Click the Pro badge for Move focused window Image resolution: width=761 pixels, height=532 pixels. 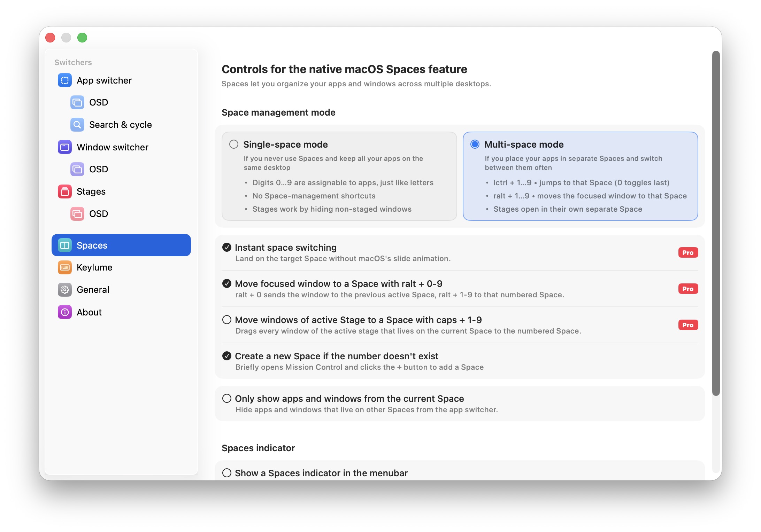pos(688,289)
